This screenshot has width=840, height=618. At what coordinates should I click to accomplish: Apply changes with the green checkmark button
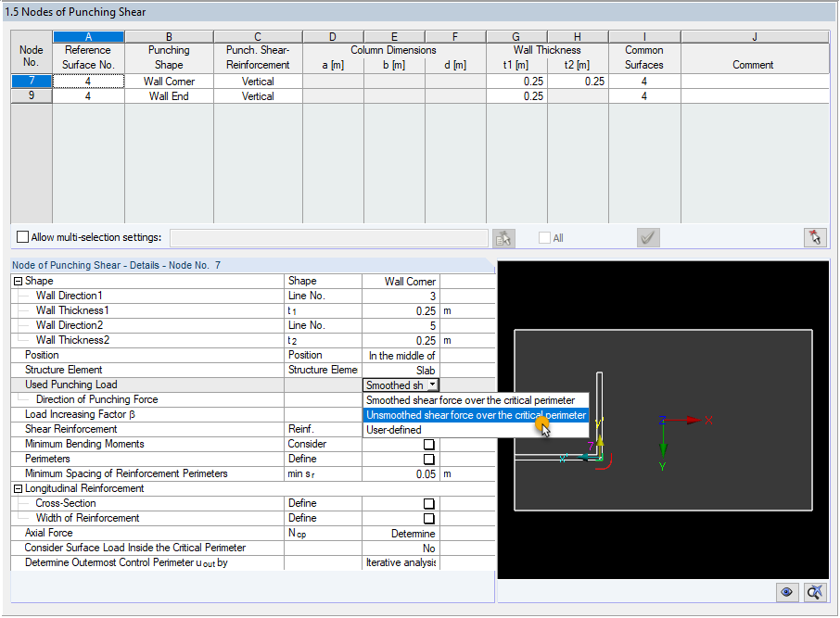648,237
